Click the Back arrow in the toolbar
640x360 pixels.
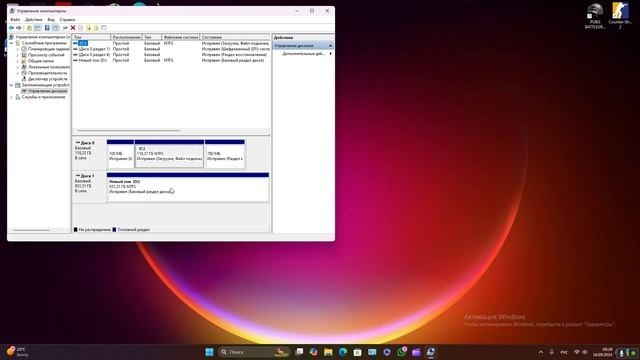coord(11,28)
